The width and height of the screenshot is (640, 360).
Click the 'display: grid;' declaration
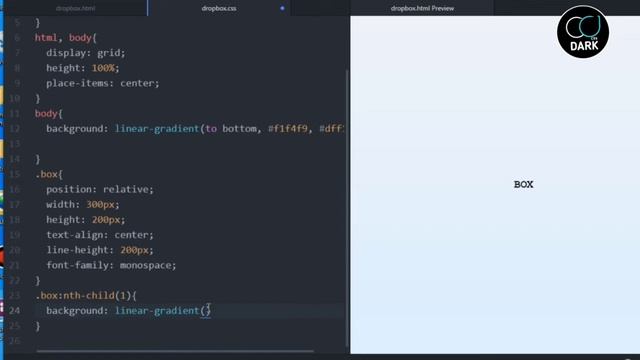click(85, 53)
